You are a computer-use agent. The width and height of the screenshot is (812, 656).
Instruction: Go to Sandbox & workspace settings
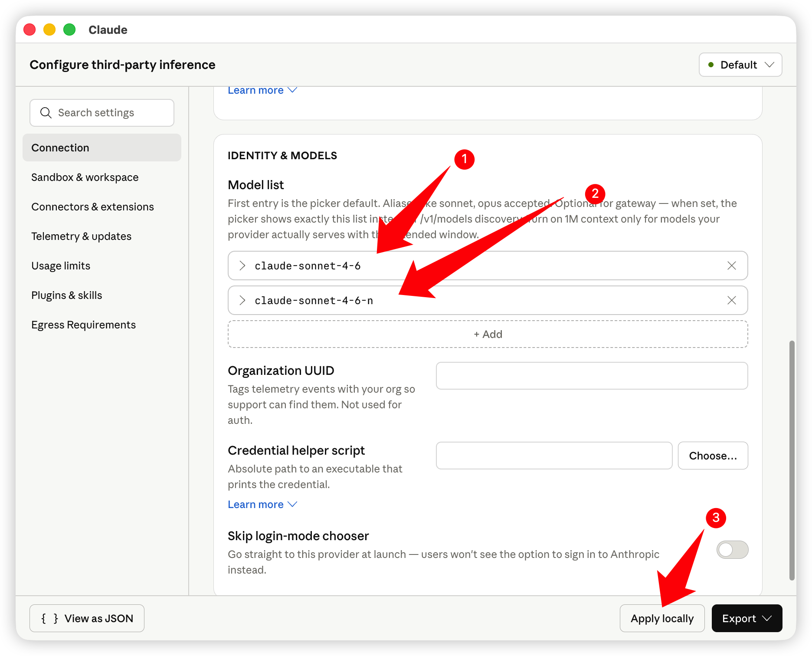click(x=102, y=177)
